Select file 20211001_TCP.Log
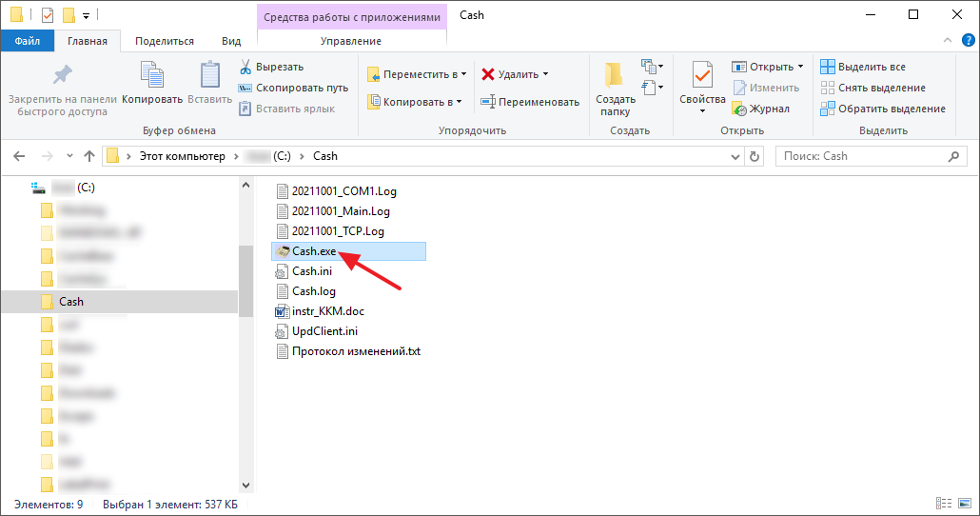Image resolution: width=980 pixels, height=516 pixels. tap(330, 231)
